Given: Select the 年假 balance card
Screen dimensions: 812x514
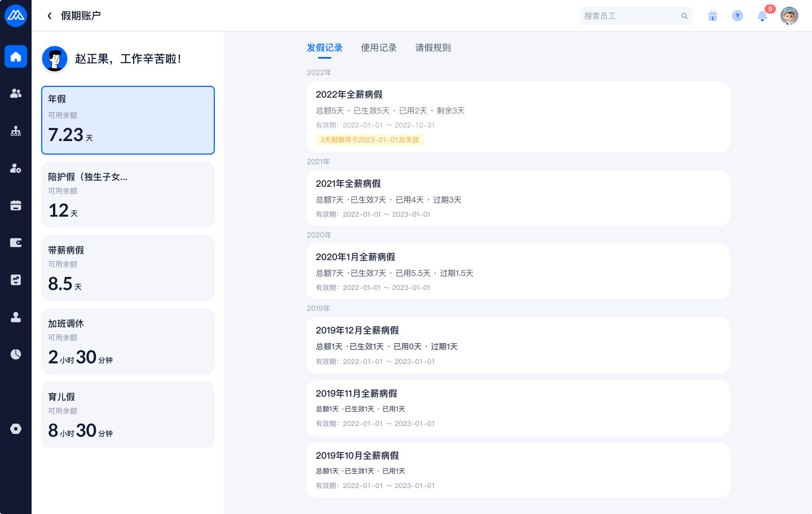Looking at the screenshot, I should [128, 120].
